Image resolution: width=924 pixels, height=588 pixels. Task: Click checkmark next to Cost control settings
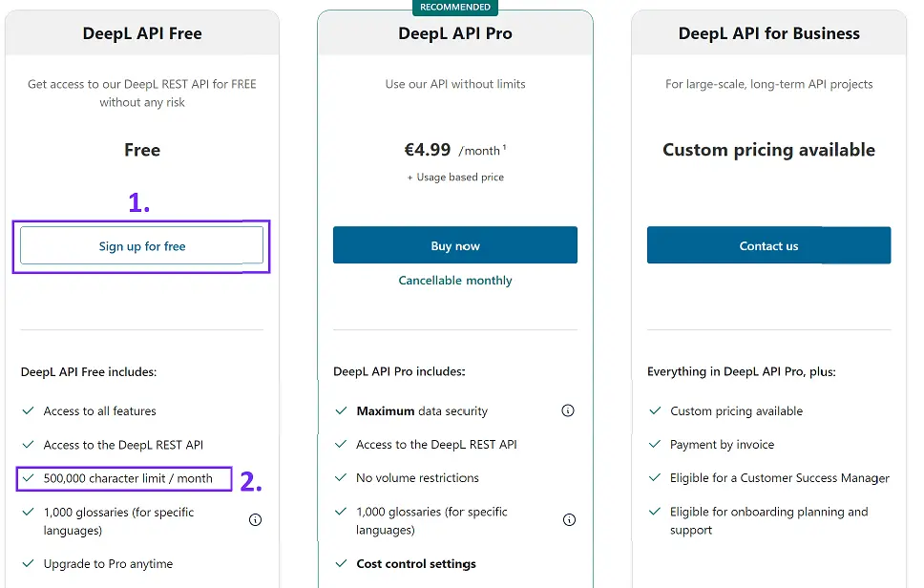tap(341, 563)
